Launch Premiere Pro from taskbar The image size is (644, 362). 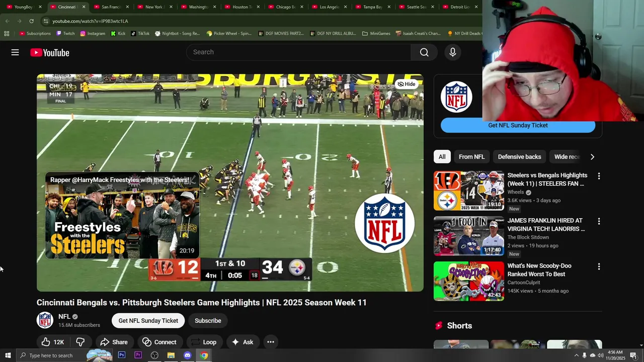[138, 355]
